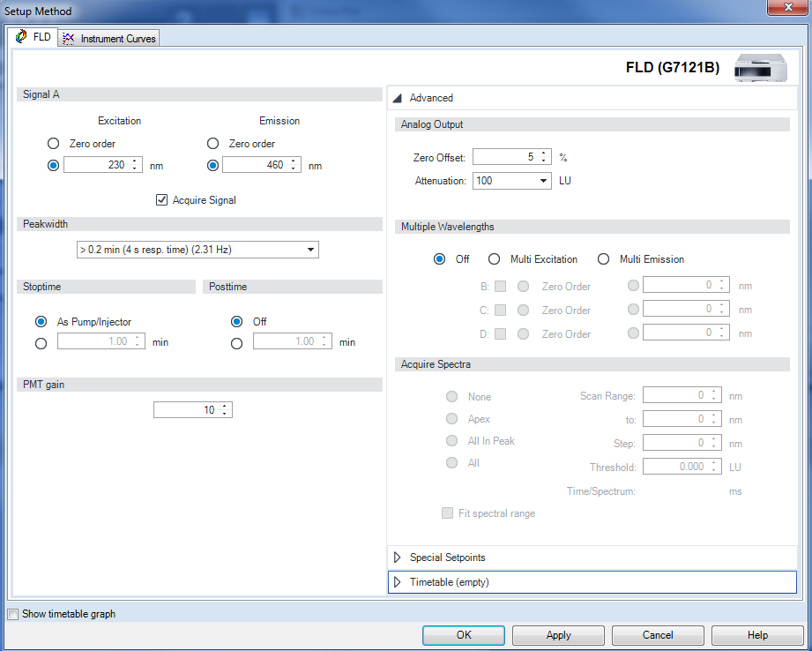Check the Show timetable graph checkbox
This screenshot has height=651, width=812.
[13, 614]
